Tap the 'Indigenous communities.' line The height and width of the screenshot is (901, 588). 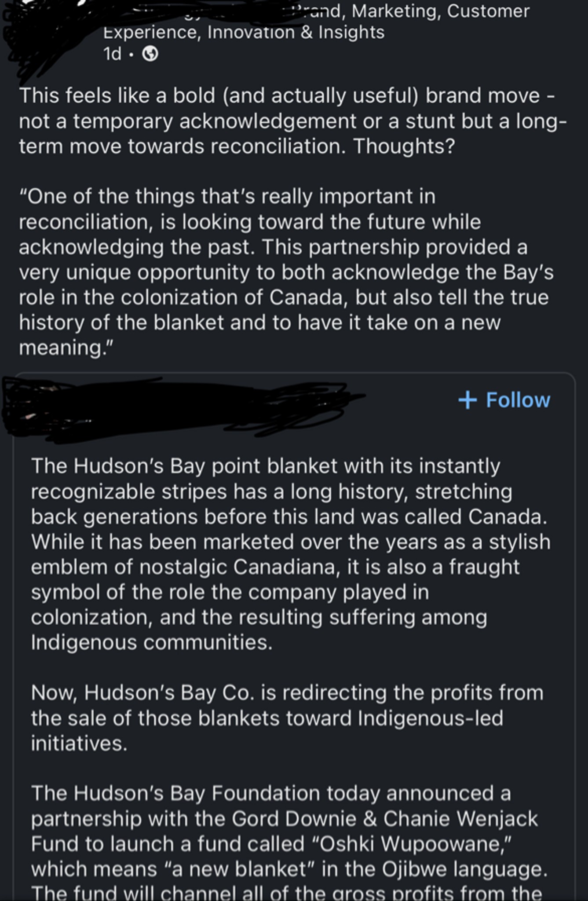(152, 642)
